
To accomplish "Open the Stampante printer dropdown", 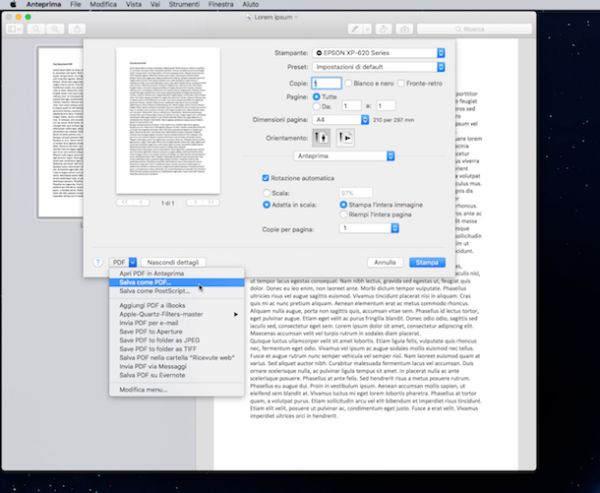I will coord(379,51).
